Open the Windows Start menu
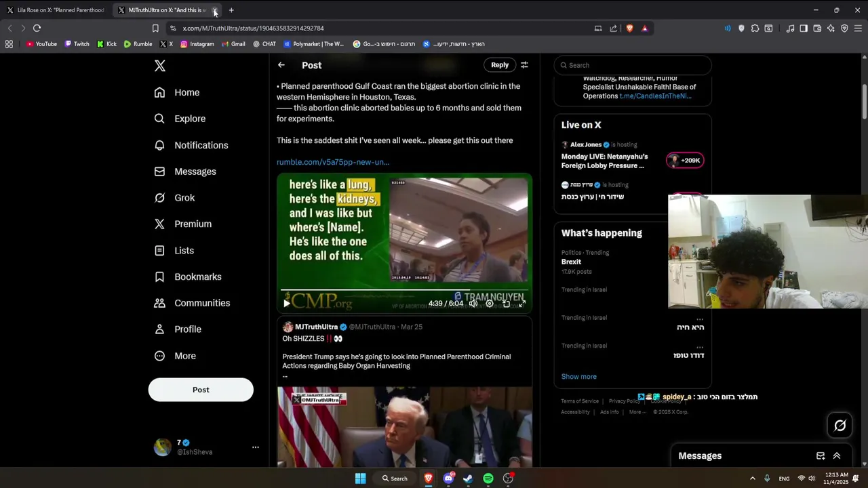This screenshot has width=868, height=488. (x=361, y=479)
